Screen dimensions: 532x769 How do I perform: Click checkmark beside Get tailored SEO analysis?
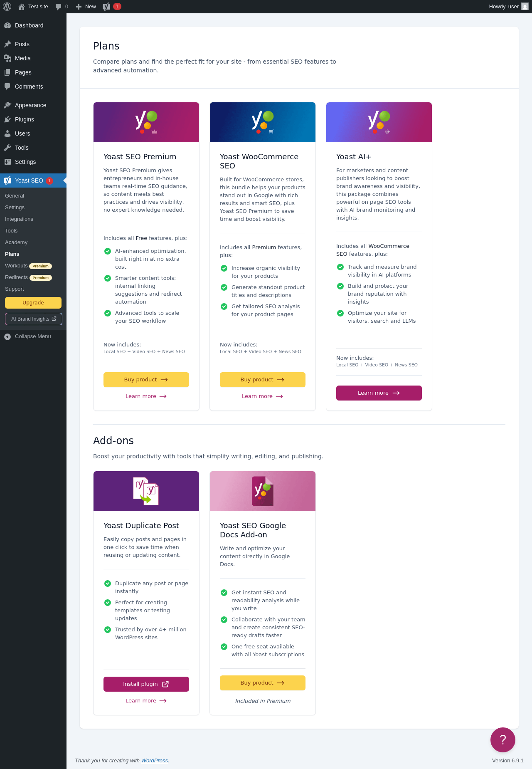[x=224, y=307]
